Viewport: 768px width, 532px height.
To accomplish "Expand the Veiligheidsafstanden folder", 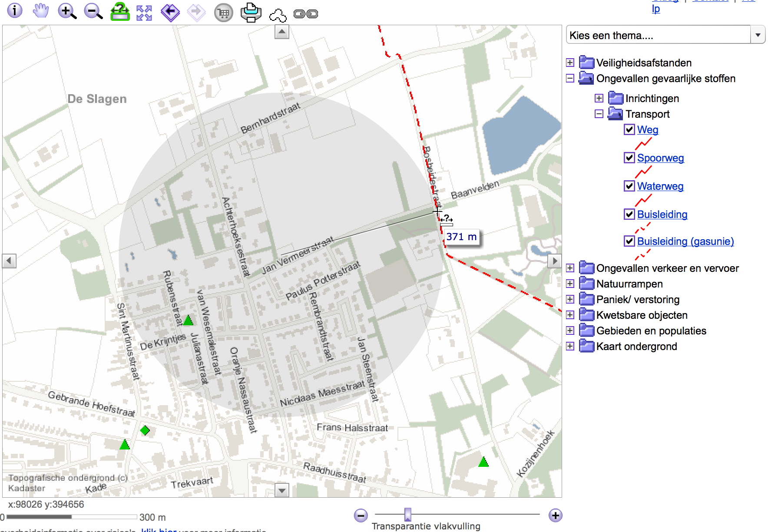I will pyautogui.click(x=570, y=63).
